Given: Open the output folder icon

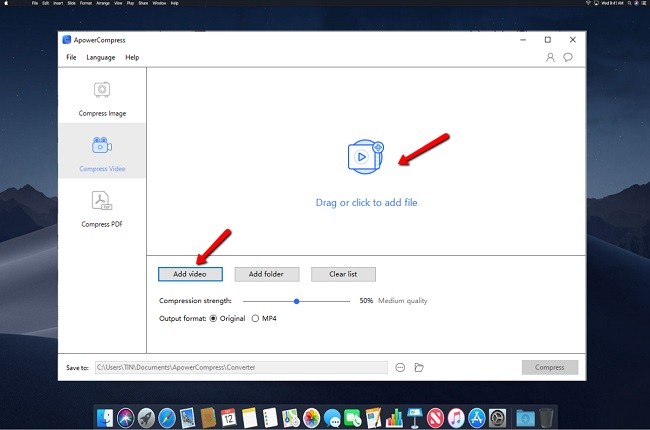Looking at the screenshot, I should (x=419, y=367).
